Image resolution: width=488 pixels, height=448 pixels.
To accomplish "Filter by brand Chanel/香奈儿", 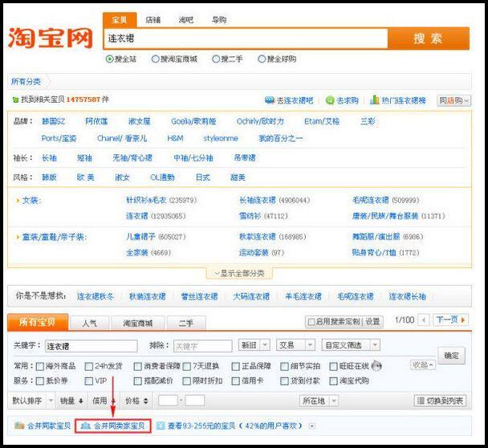I will [122, 138].
